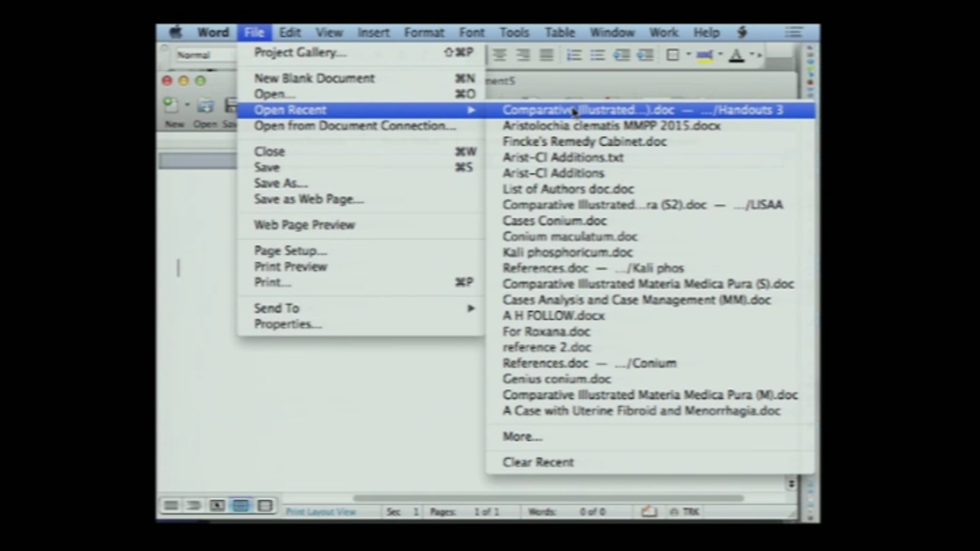Select Save As... from File menu
The image size is (980, 551).
coord(281,183)
